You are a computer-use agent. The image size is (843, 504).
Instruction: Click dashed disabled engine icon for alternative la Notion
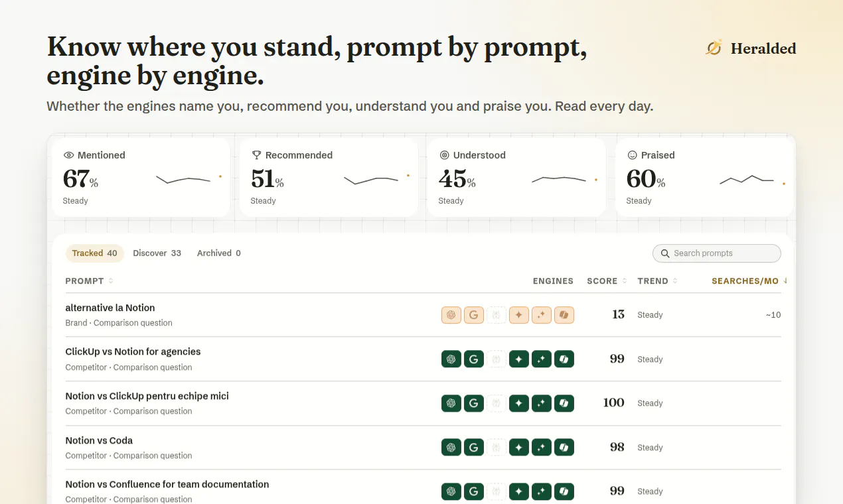pyautogui.click(x=497, y=315)
